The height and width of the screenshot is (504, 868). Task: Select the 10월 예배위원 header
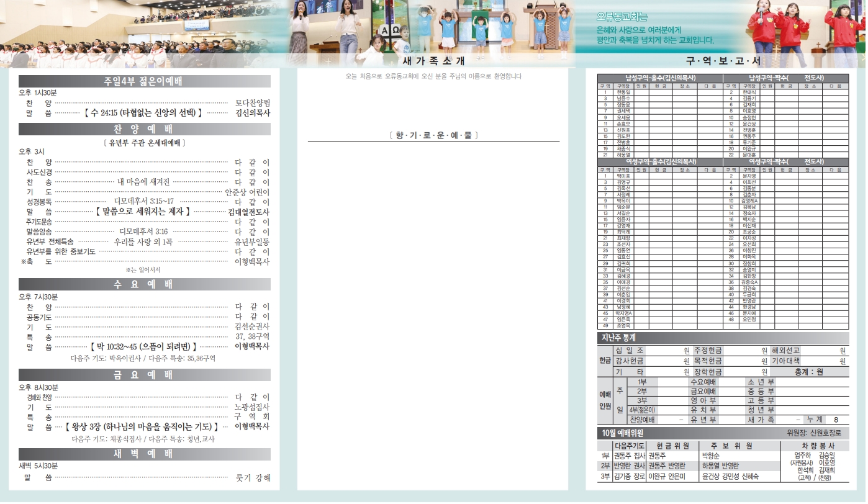(623, 433)
